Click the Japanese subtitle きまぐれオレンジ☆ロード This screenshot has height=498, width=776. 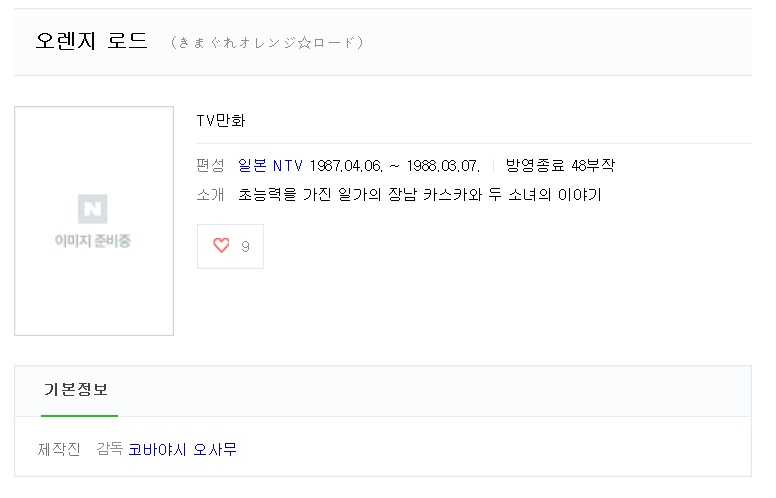coord(267,42)
